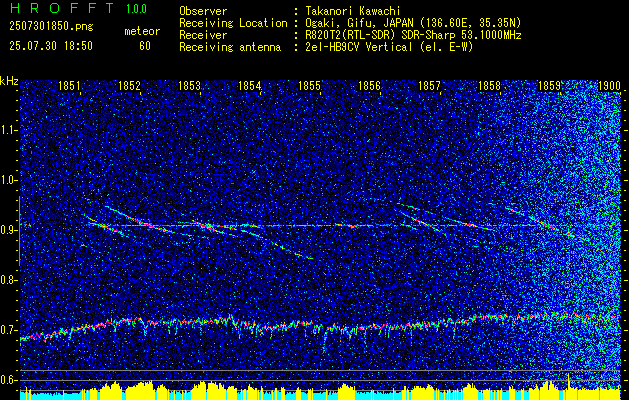The width and height of the screenshot is (629, 400).
Task: Click the date stamp 25.07.30 18:50
Action: (x=51, y=46)
